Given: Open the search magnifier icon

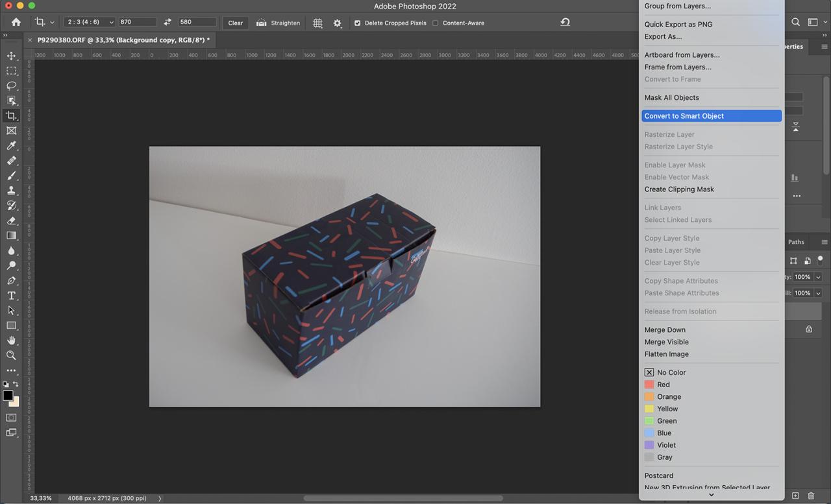Looking at the screenshot, I should click(795, 22).
